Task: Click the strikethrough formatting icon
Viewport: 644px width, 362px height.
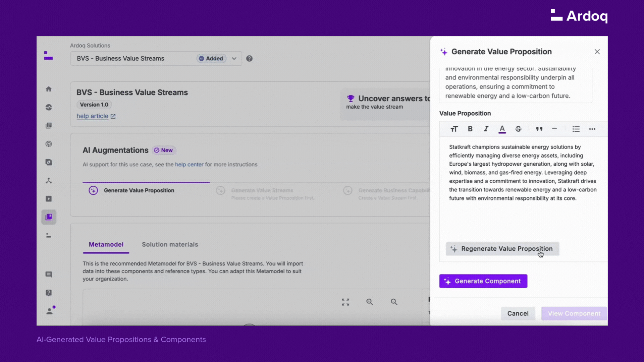Action: [x=518, y=129]
